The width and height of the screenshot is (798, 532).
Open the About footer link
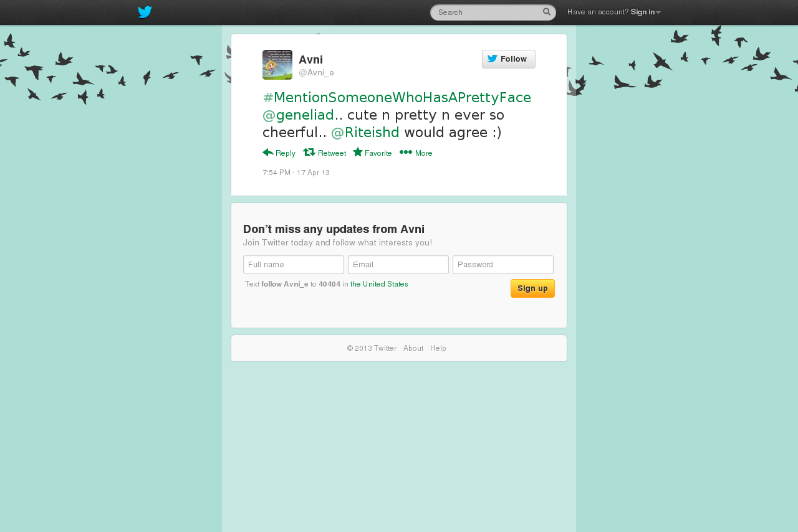pyautogui.click(x=413, y=348)
